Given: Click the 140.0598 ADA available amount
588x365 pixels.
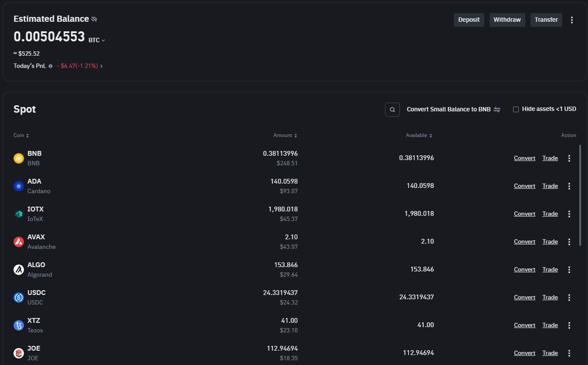Looking at the screenshot, I should (x=420, y=186).
